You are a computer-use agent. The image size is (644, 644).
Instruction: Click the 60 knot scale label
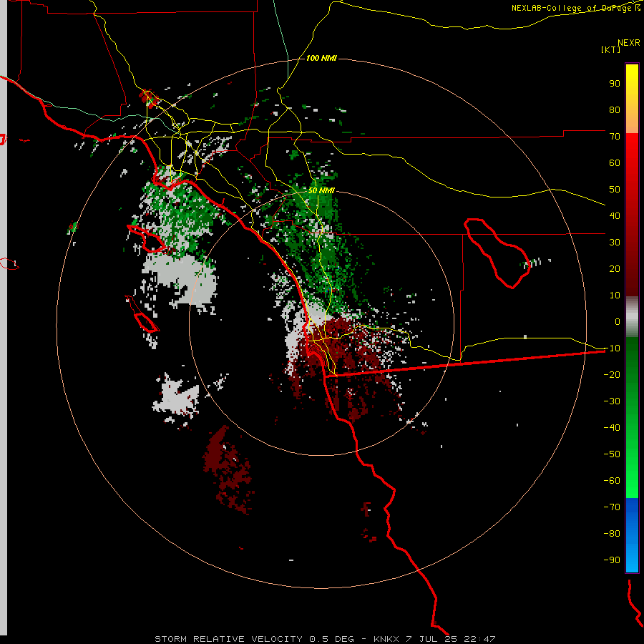pos(615,163)
